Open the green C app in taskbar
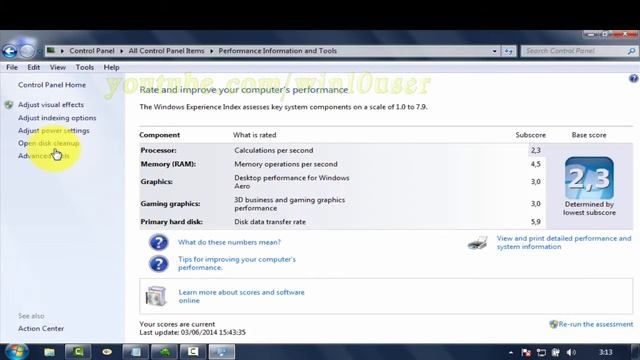 pyautogui.click(x=78, y=352)
